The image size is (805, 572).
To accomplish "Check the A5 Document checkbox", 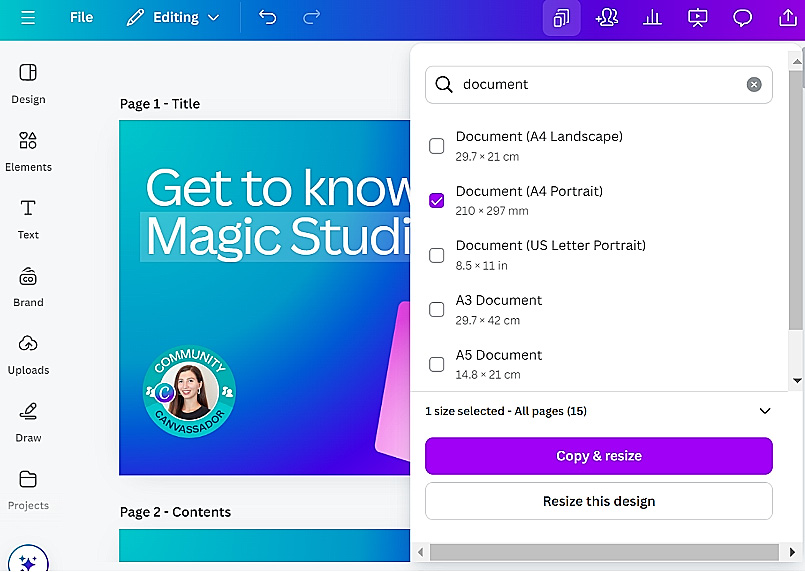I will (x=436, y=364).
